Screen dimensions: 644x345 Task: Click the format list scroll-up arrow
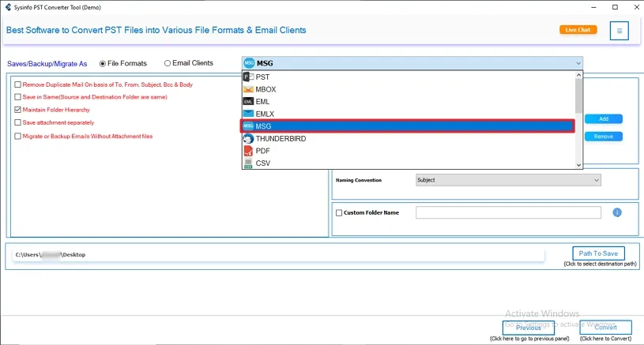[578, 75]
